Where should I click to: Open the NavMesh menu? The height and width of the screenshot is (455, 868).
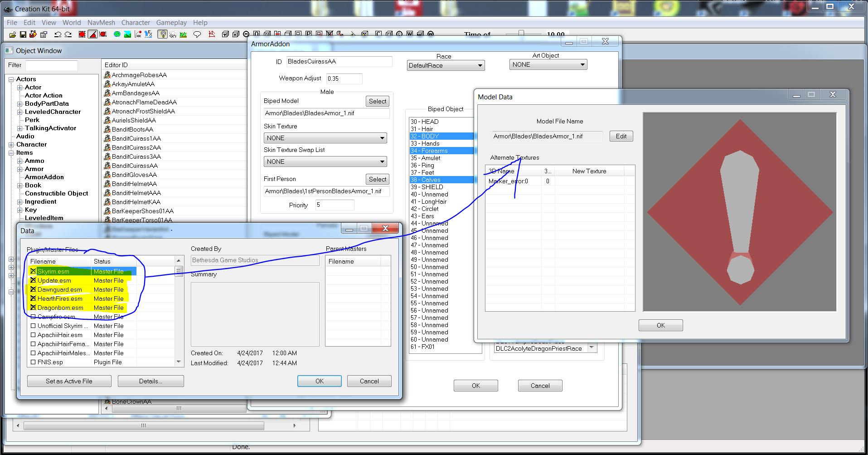[101, 23]
